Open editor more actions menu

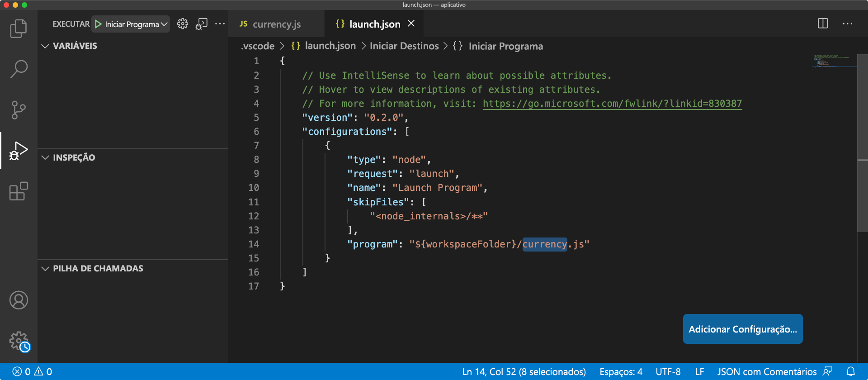(x=847, y=24)
